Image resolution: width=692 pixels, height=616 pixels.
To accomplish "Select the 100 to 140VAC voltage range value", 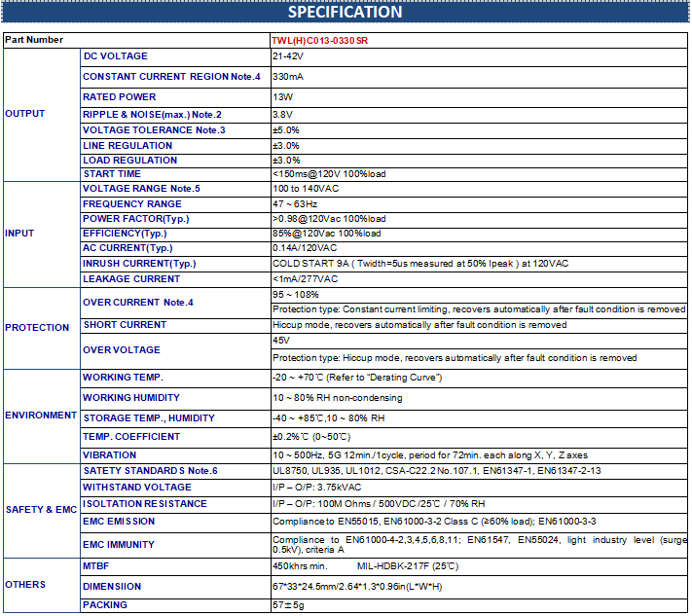I will [307, 188].
